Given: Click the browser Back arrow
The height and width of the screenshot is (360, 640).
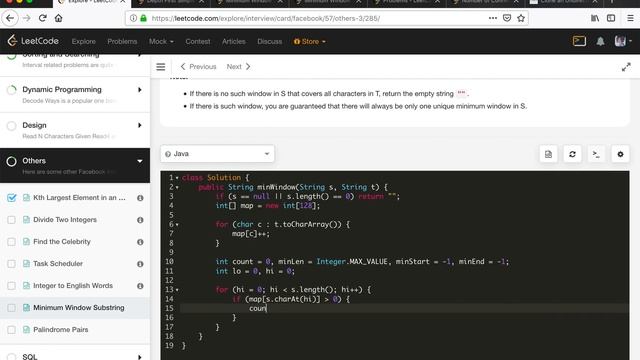Looking at the screenshot, I should [x=10, y=18].
